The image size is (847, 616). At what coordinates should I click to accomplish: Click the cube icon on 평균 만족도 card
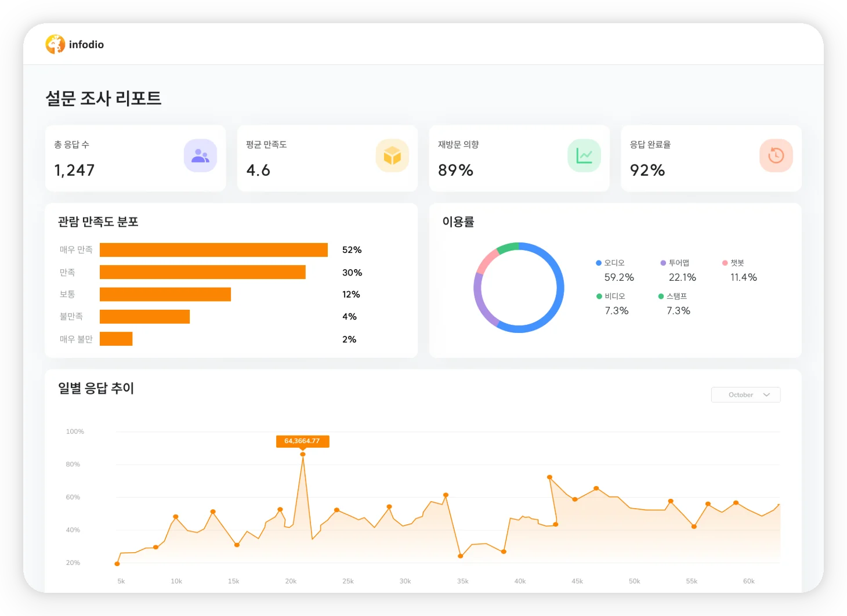click(x=392, y=155)
